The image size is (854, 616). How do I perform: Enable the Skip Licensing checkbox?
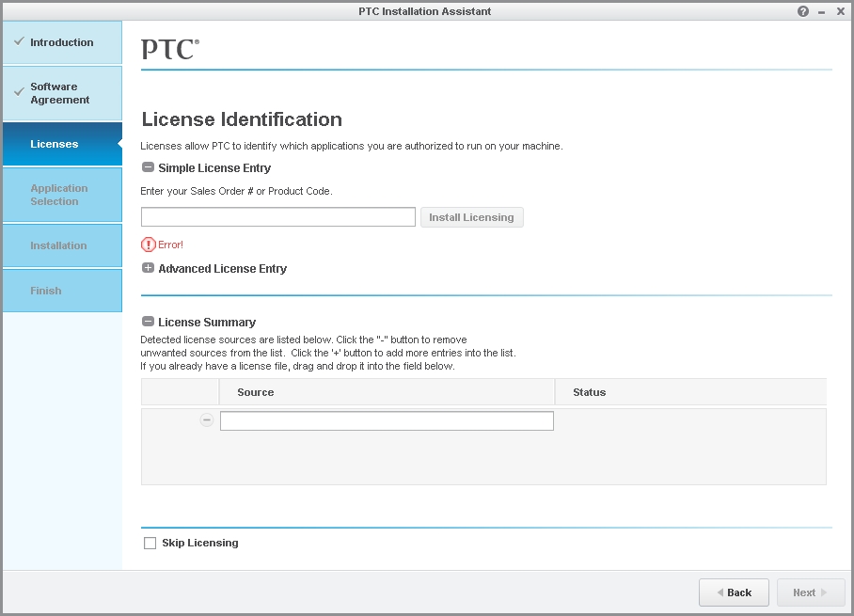coord(150,543)
